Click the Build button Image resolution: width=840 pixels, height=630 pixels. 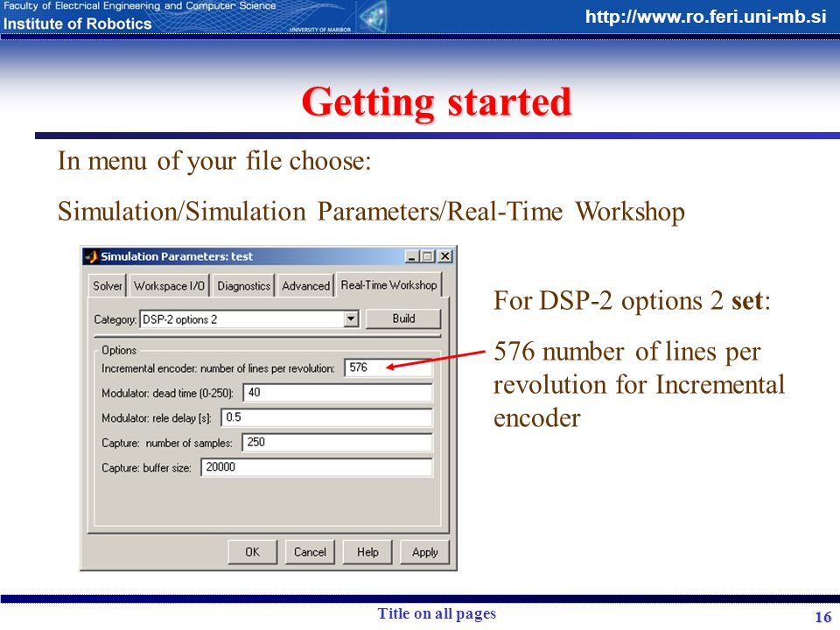403,318
